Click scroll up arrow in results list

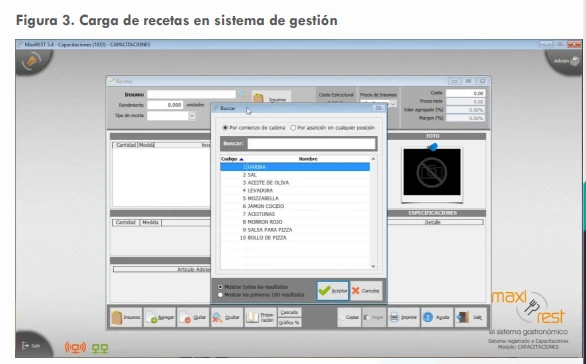[373, 159]
